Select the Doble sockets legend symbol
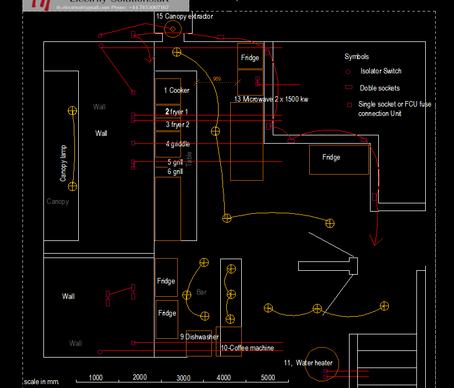 [349, 87]
